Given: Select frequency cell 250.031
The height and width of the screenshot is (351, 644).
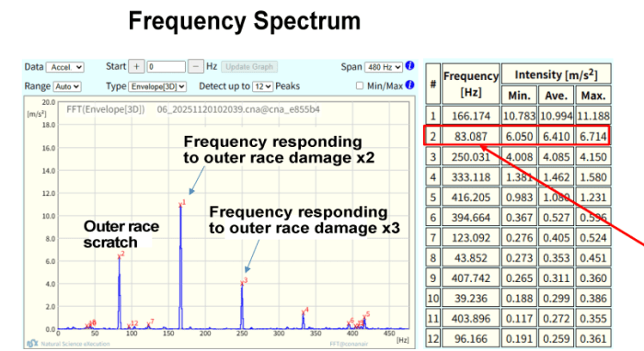Looking at the screenshot, I should 471,156.
